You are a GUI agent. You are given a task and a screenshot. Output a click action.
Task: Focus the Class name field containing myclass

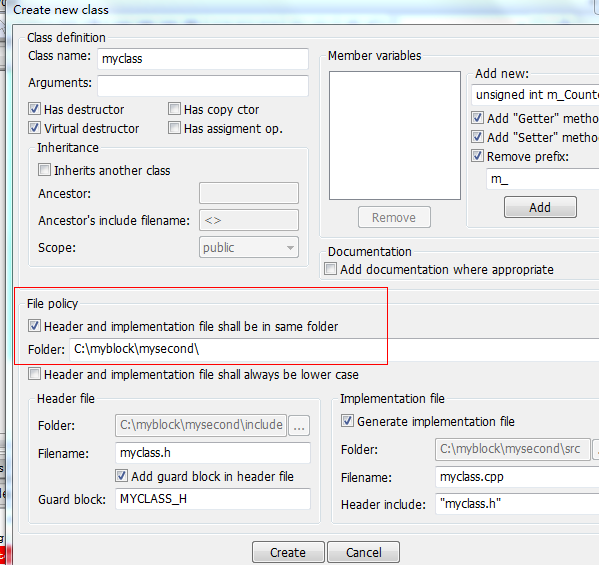(x=203, y=59)
